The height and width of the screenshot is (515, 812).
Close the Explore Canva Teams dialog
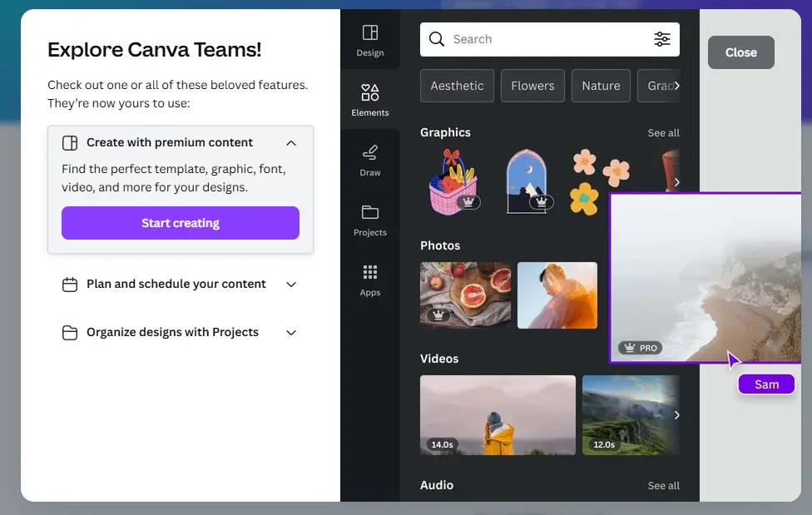741,52
